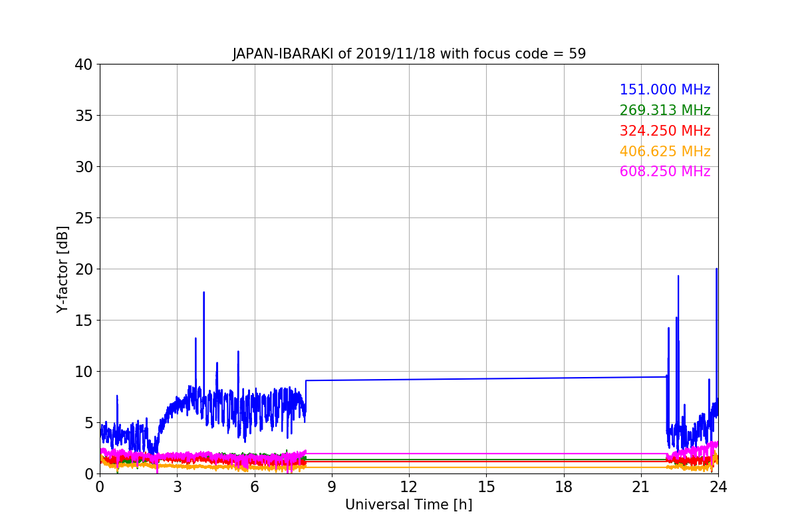The height and width of the screenshot is (532, 798).
Task: Select the 269.313 MHz legend label
Action: (665, 110)
